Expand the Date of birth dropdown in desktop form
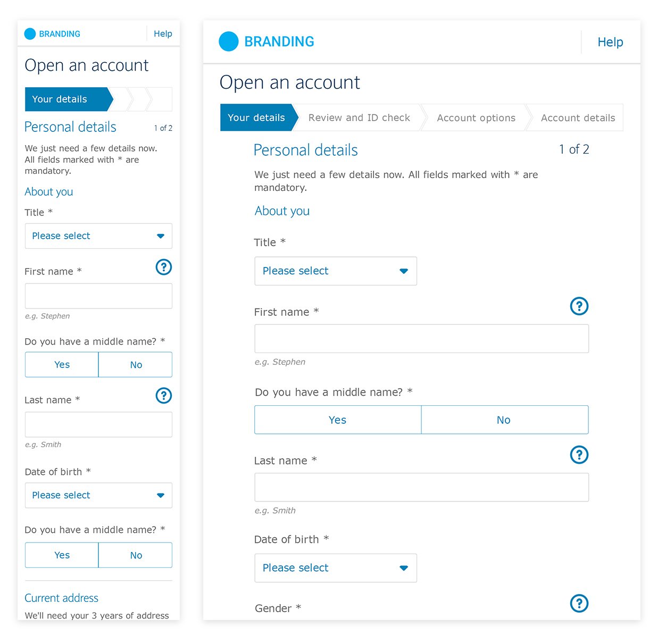 point(336,568)
